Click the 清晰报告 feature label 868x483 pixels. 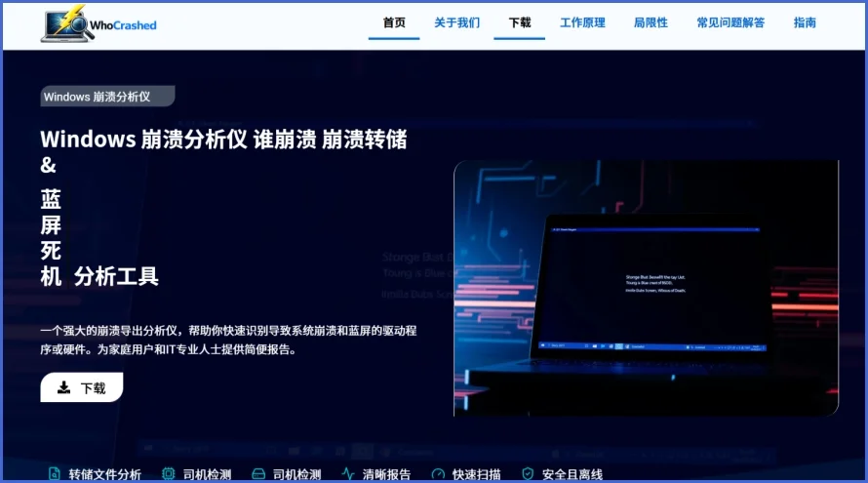(x=386, y=474)
